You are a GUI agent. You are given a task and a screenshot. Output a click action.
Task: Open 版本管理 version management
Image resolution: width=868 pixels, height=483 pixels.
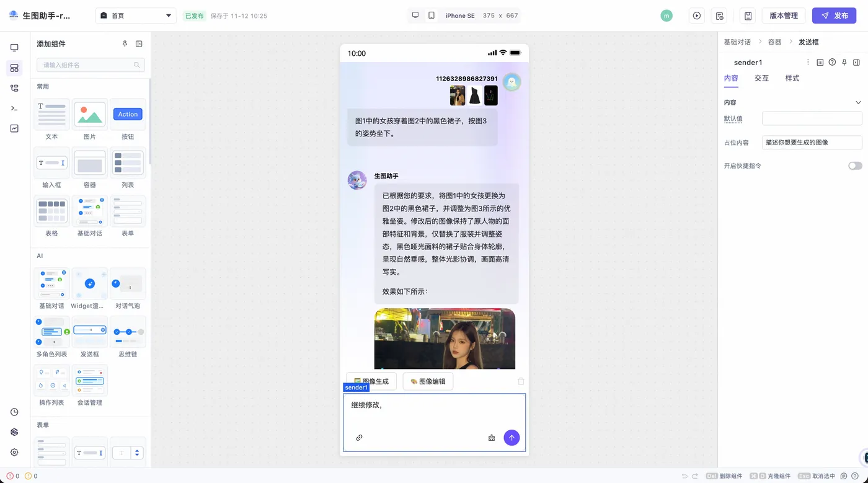tap(784, 16)
